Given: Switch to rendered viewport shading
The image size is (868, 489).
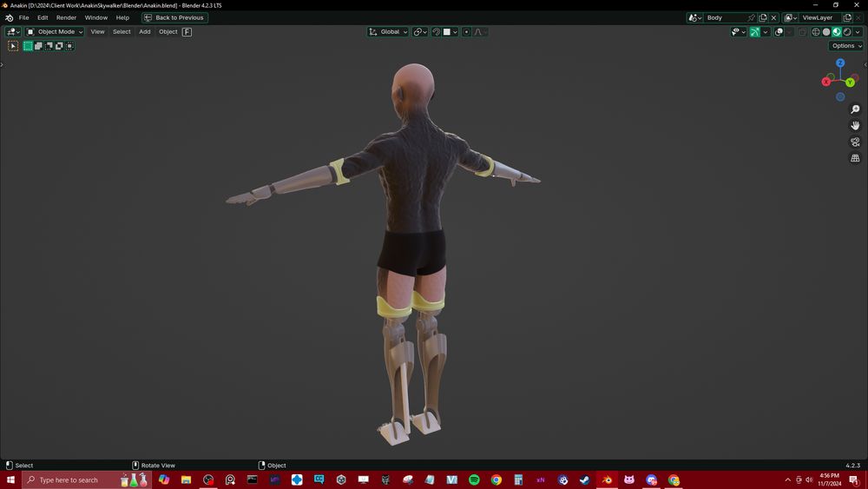Looking at the screenshot, I should click(x=847, y=32).
